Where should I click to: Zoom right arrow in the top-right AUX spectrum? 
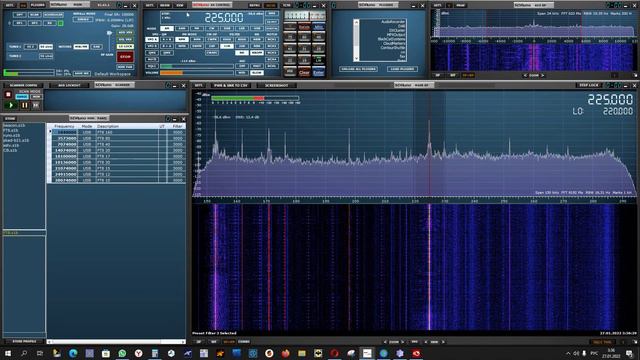click(x=542, y=76)
